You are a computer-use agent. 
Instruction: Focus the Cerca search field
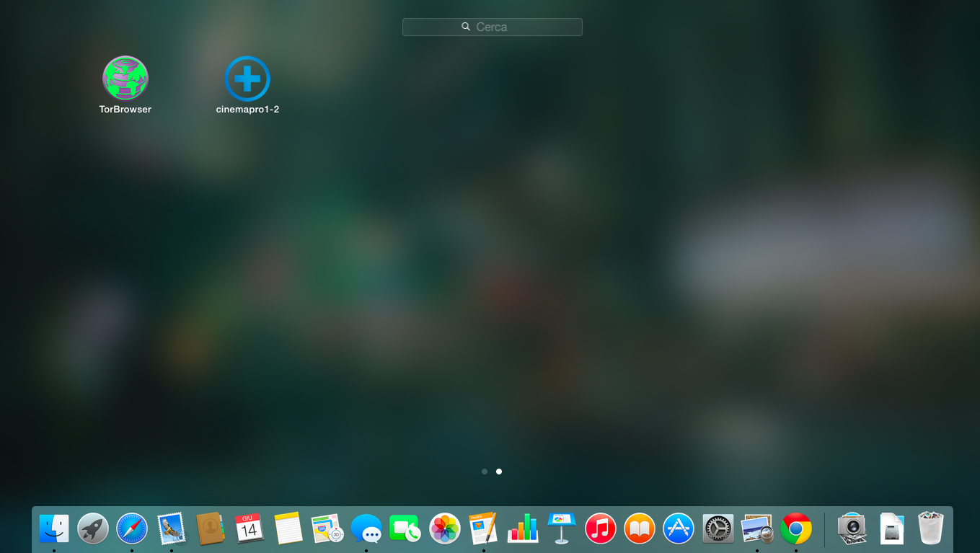(x=493, y=27)
